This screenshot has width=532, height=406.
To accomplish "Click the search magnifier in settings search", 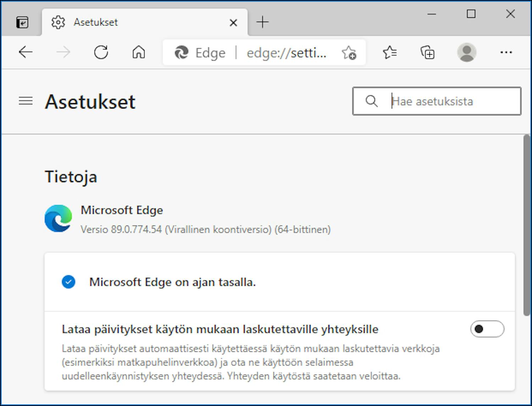I will click(x=371, y=101).
